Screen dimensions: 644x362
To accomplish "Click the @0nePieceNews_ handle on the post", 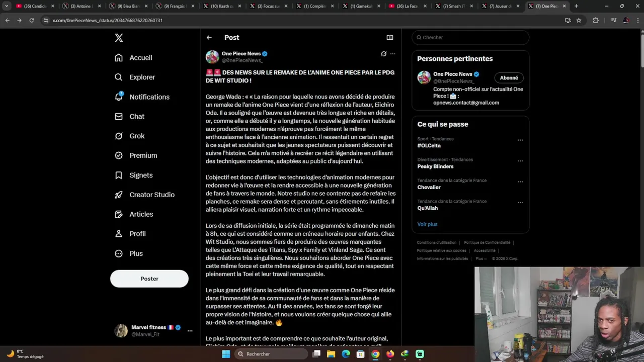I will (242, 60).
